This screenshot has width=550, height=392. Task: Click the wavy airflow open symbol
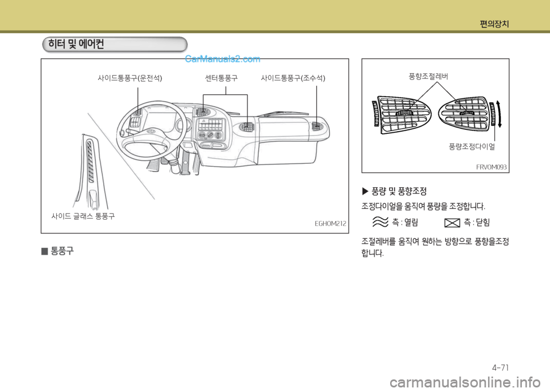[380, 222]
